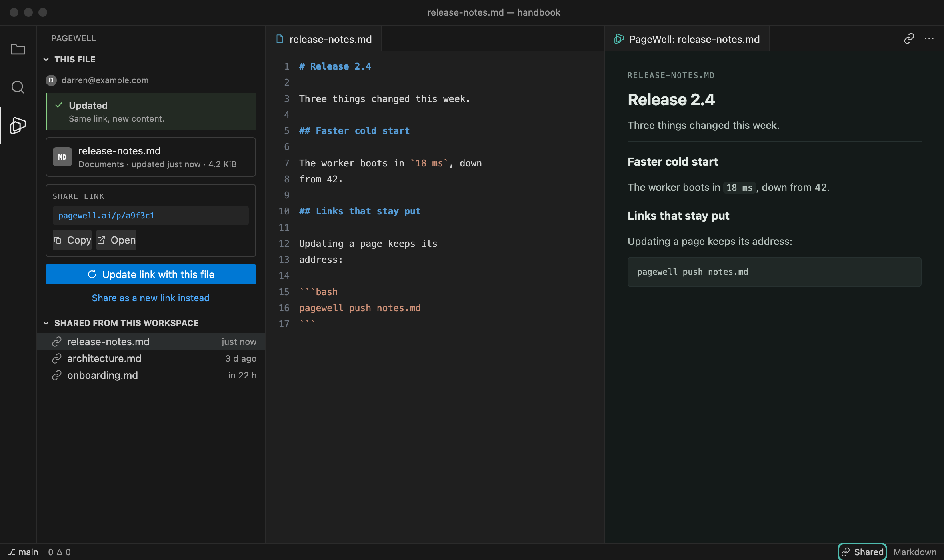
Task: Click link icon beside release-notes.md in shared list
Action: coord(57,342)
